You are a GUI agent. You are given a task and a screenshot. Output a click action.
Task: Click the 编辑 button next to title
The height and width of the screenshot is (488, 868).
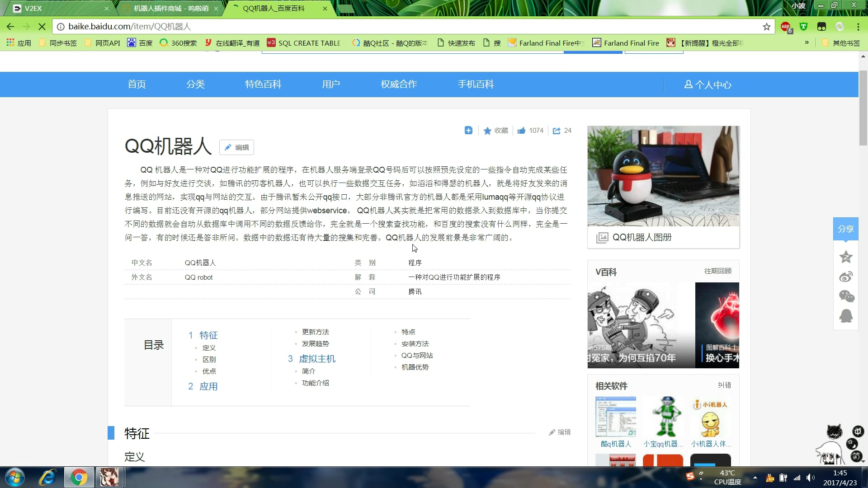[x=236, y=147]
